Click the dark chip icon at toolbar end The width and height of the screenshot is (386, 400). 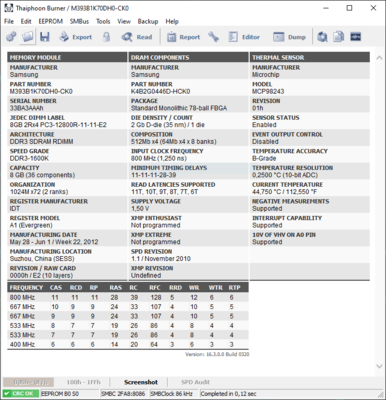pos(356,37)
